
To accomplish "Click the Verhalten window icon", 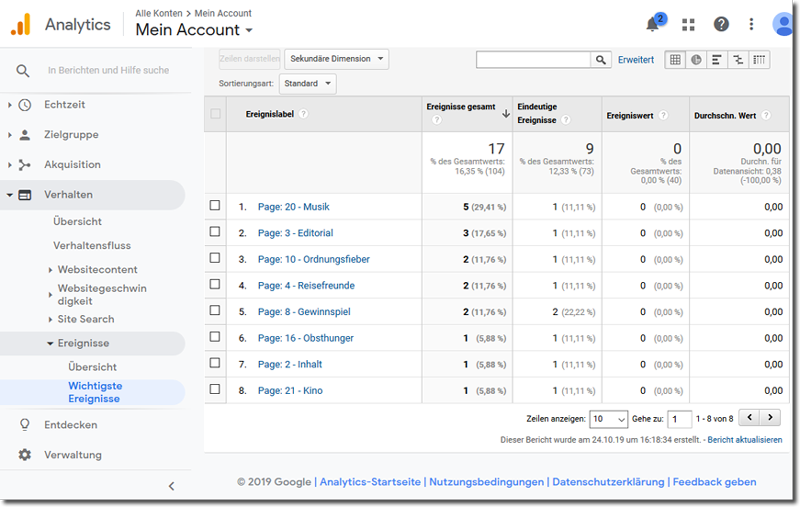I will (24, 195).
